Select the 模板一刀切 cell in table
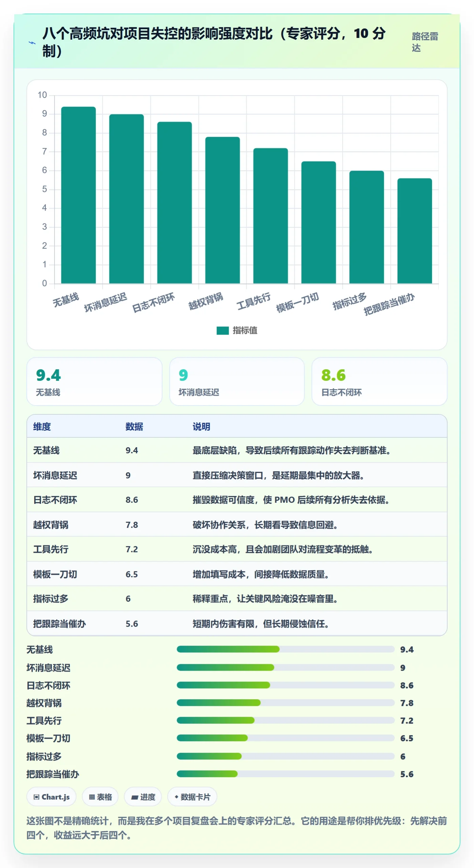This screenshot has width=474, height=868. [x=55, y=574]
